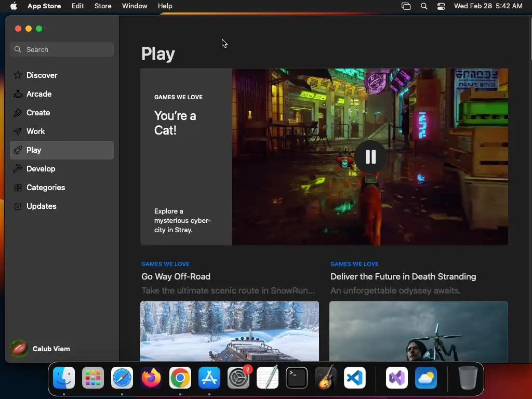The width and height of the screenshot is (532, 399).
Task: Open the Trash in the Dock
Action: pyautogui.click(x=468, y=378)
